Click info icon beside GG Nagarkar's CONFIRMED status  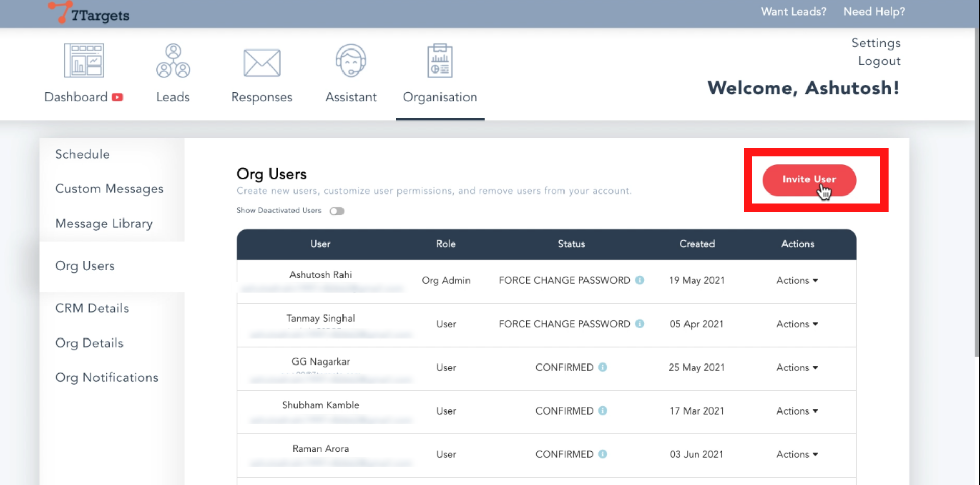[603, 367]
